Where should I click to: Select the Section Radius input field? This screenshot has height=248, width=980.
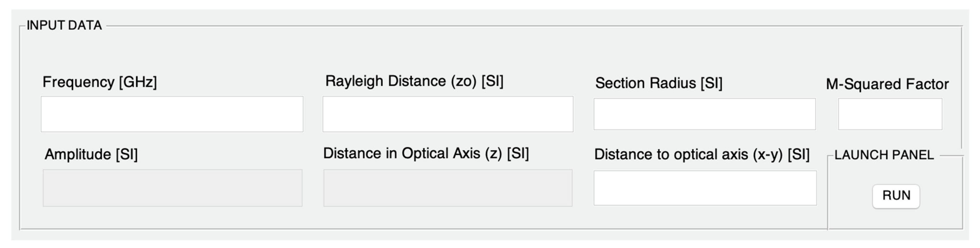705,114
